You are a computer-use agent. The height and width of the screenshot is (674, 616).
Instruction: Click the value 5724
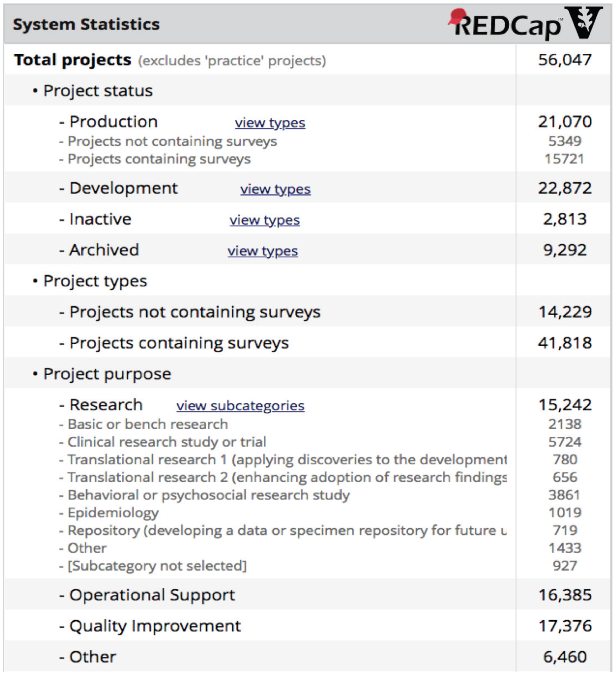click(x=564, y=442)
